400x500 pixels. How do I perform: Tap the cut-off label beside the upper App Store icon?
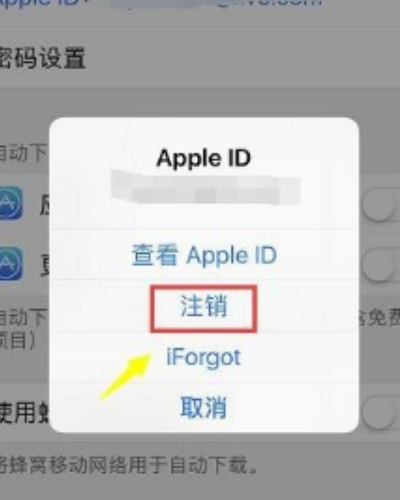pyautogui.click(x=44, y=204)
